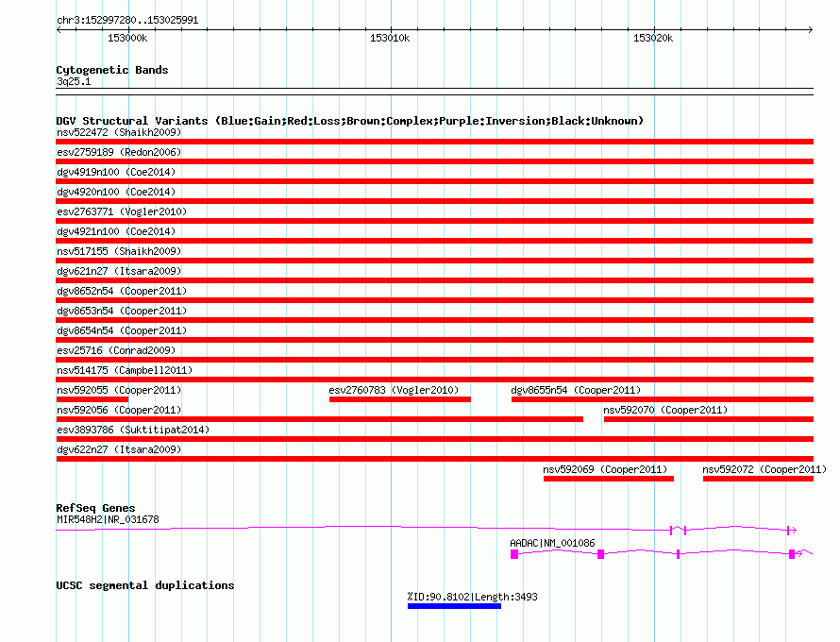This screenshot has height=642, width=840.
Task: Click the red bar under nsv592070
Action: pyautogui.click(x=709, y=419)
